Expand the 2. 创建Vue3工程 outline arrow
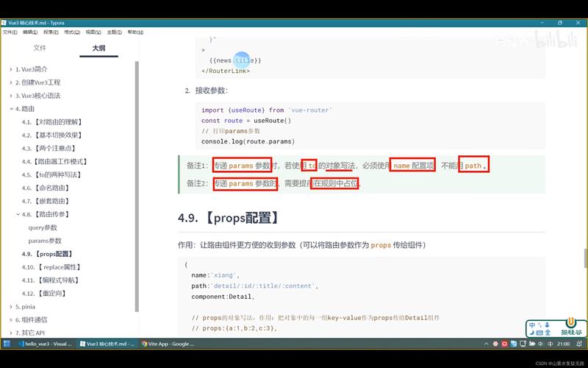The width and height of the screenshot is (588, 368). (11, 82)
